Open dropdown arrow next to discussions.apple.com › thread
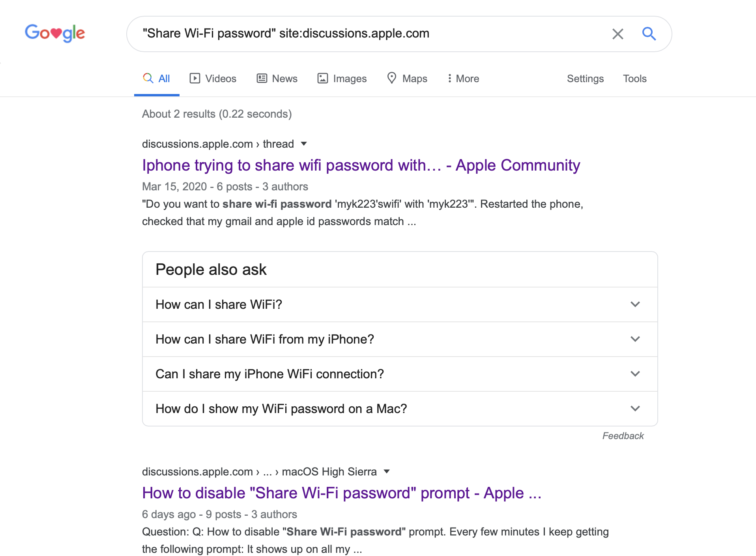 click(304, 144)
